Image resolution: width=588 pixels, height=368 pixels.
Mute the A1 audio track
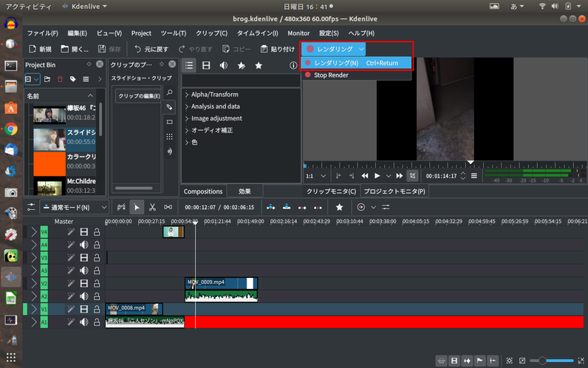pyautogui.click(x=84, y=322)
